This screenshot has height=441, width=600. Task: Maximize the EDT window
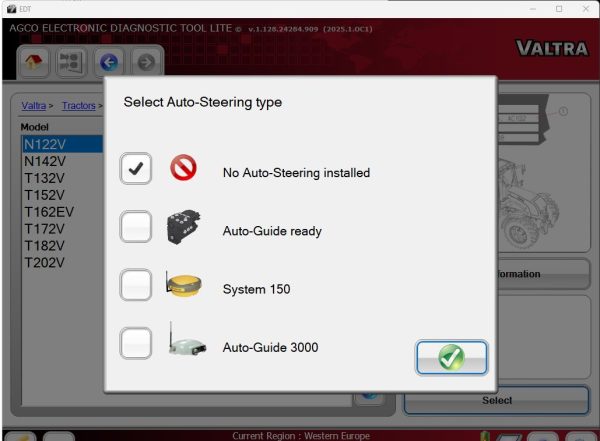pos(559,9)
